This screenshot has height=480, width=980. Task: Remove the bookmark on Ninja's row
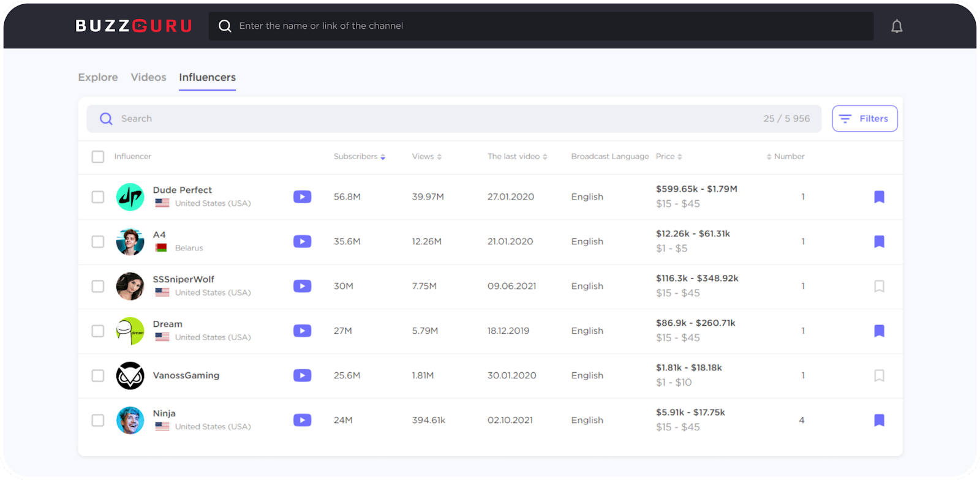(879, 420)
